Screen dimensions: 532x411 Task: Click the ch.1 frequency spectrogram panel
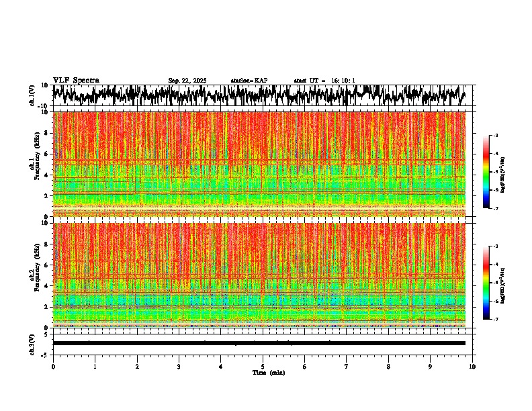pyautogui.click(x=259, y=164)
